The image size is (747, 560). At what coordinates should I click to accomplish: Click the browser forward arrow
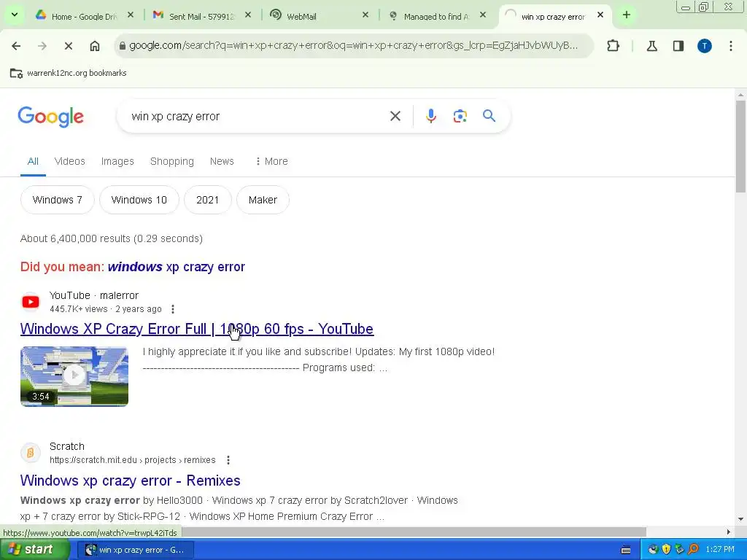[x=42, y=46]
